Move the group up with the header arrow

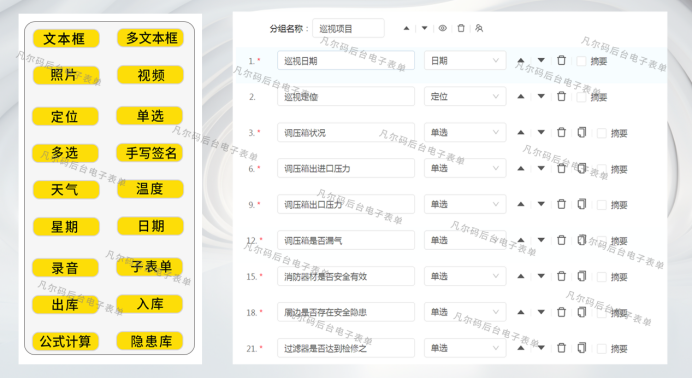coord(406,29)
